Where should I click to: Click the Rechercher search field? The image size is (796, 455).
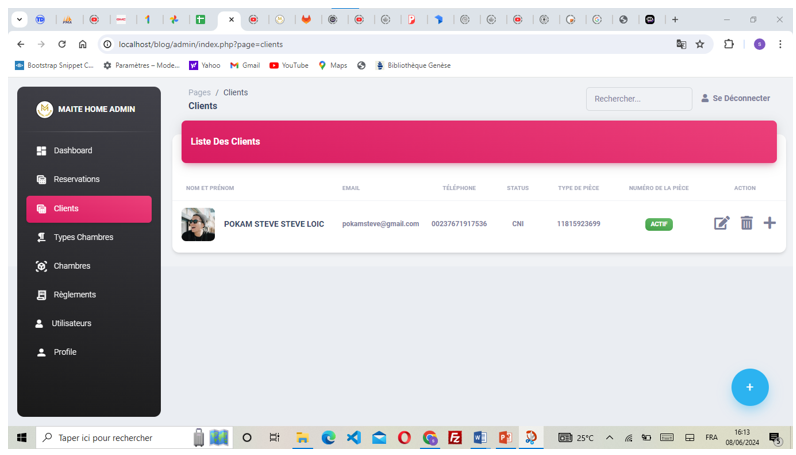[x=638, y=99]
